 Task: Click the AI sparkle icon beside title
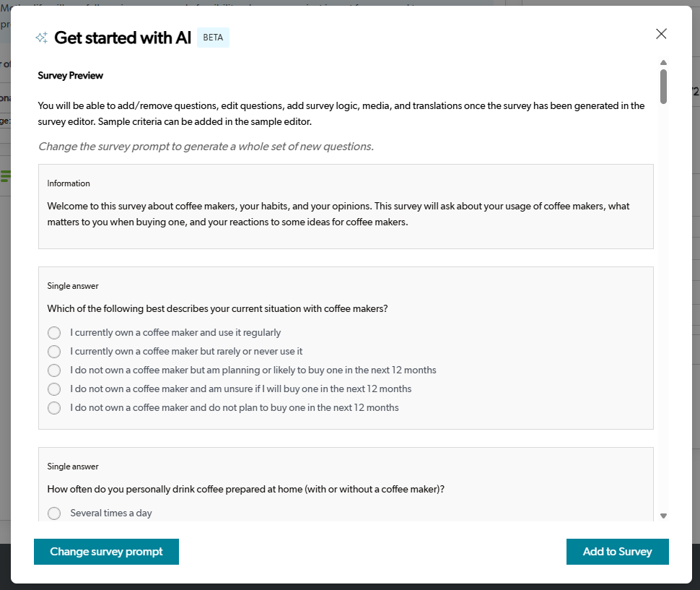[x=41, y=38]
